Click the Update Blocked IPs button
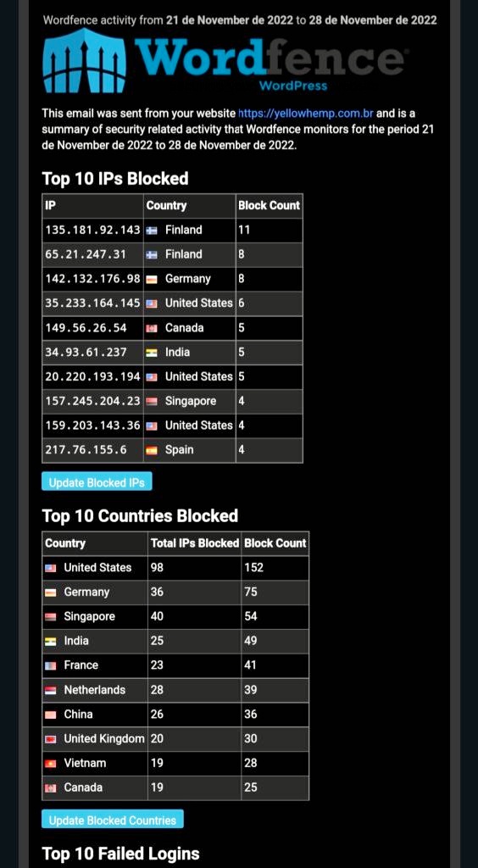478x868 pixels. (97, 482)
